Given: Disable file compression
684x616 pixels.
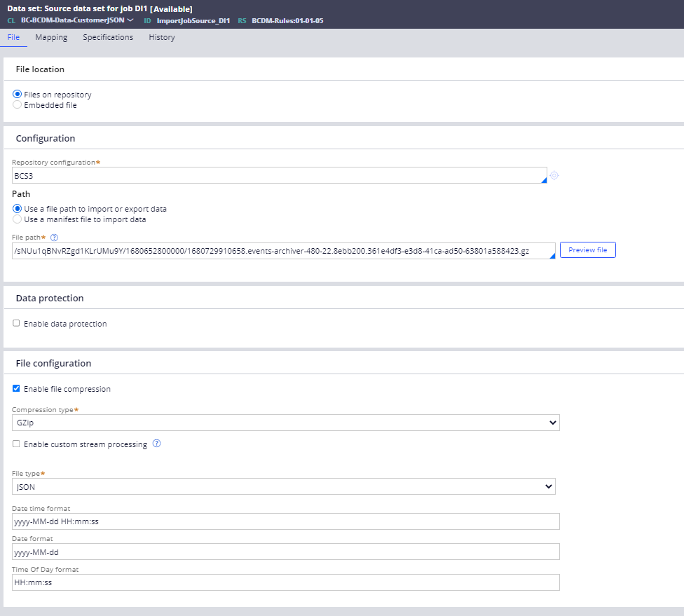Looking at the screenshot, I should click(16, 388).
